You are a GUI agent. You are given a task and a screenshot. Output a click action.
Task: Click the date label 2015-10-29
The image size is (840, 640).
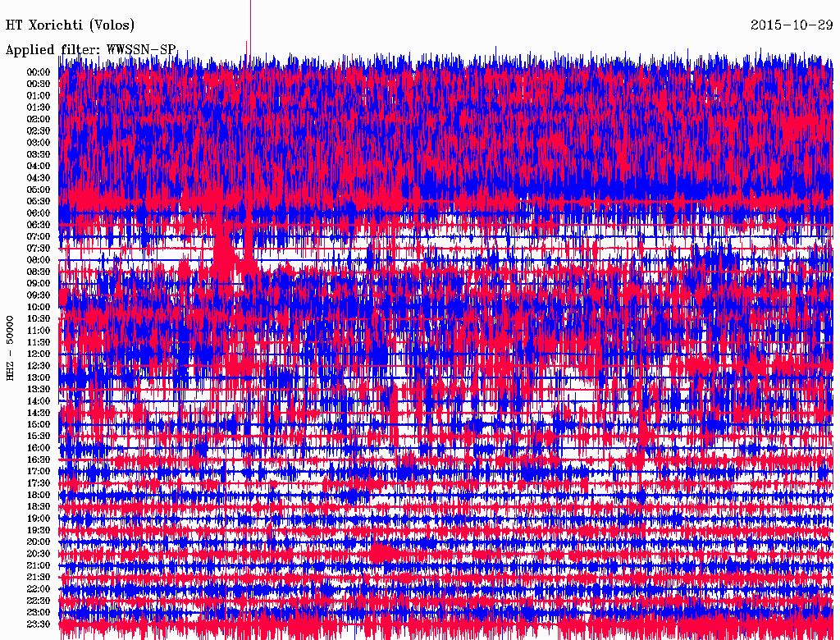click(792, 25)
